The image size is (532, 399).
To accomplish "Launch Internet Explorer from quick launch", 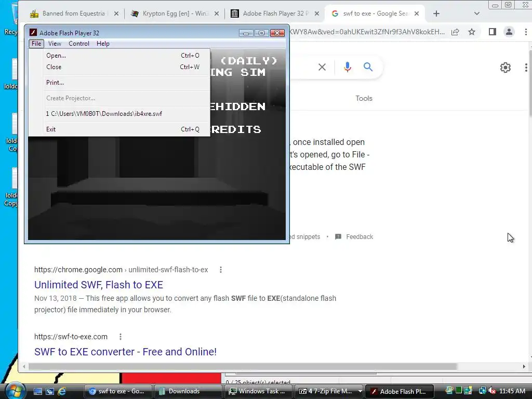I will click(62, 391).
